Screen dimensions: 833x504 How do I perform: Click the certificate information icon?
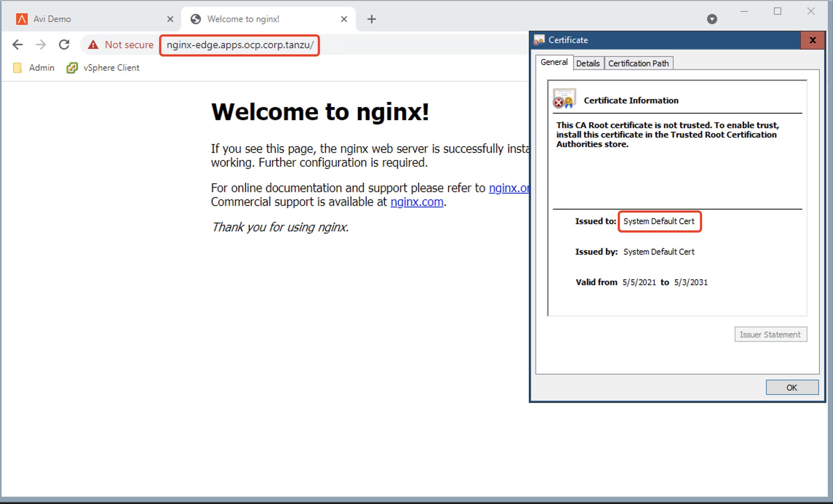[x=564, y=99]
